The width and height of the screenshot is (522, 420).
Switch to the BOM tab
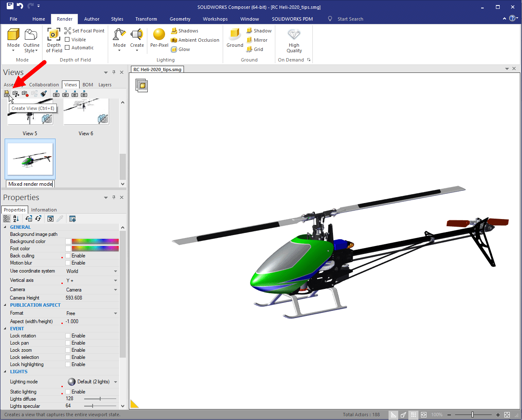pyautogui.click(x=88, y=85)
